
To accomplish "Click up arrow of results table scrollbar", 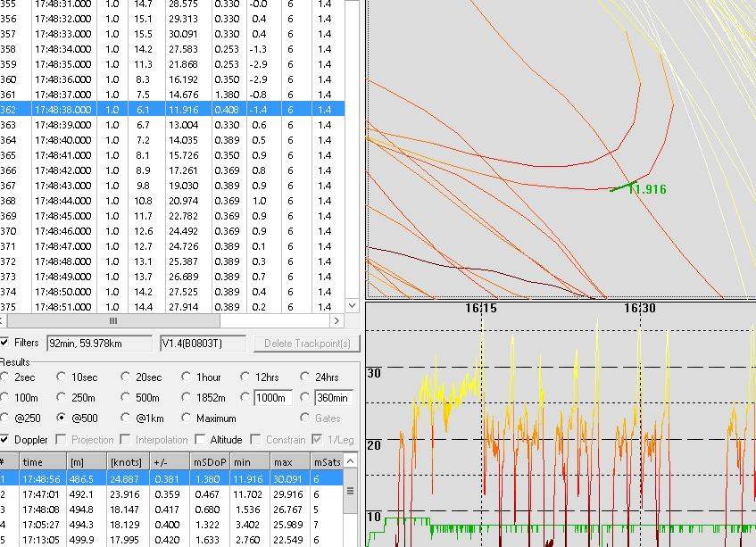I will point(351,461).
